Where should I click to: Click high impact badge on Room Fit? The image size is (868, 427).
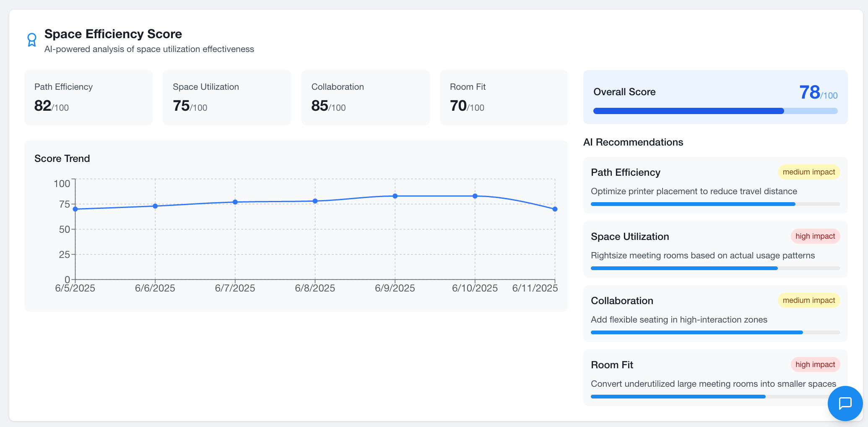pos(815,365)
